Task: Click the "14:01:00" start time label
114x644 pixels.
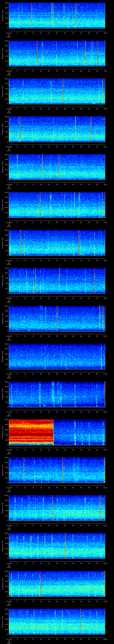Action: point(9,33)
